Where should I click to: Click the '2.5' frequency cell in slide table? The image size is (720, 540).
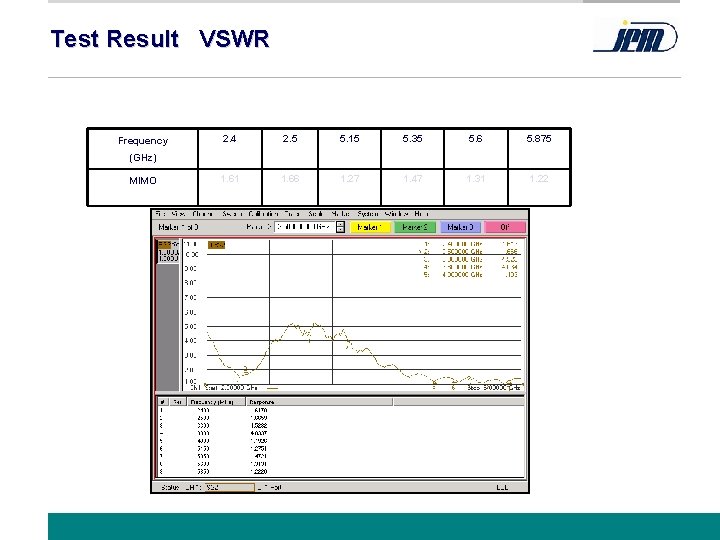[290, 149]
